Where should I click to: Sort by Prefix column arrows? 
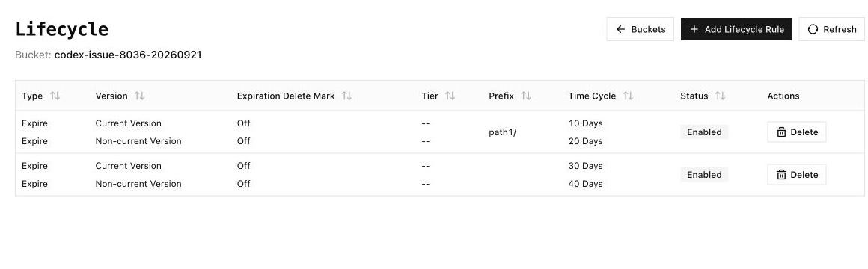coord(526,96)
